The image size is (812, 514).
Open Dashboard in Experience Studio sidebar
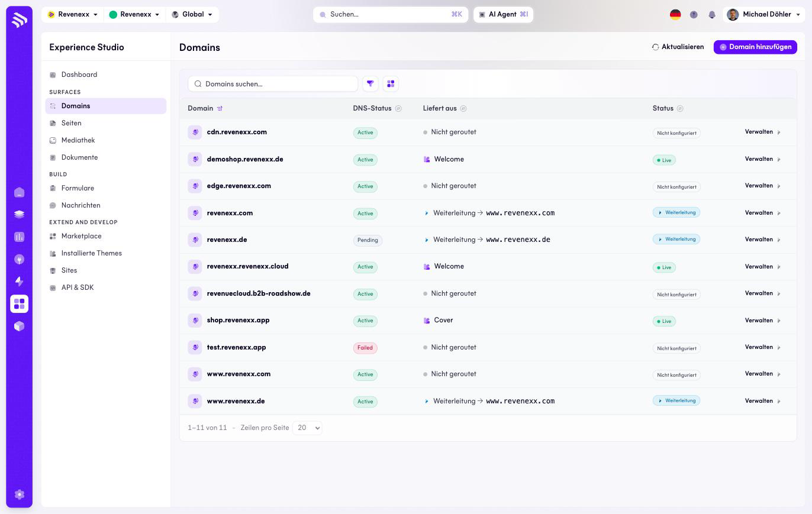coord(106,75)
